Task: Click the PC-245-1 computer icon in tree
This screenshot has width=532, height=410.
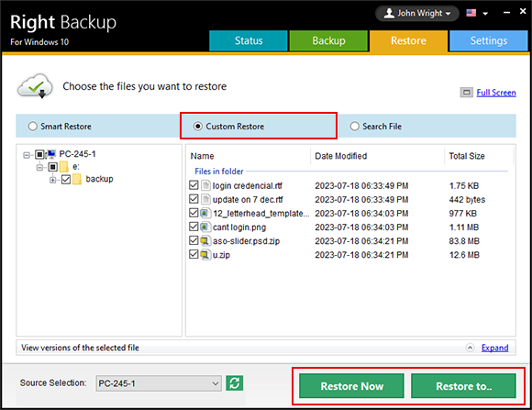Action: 51,154
